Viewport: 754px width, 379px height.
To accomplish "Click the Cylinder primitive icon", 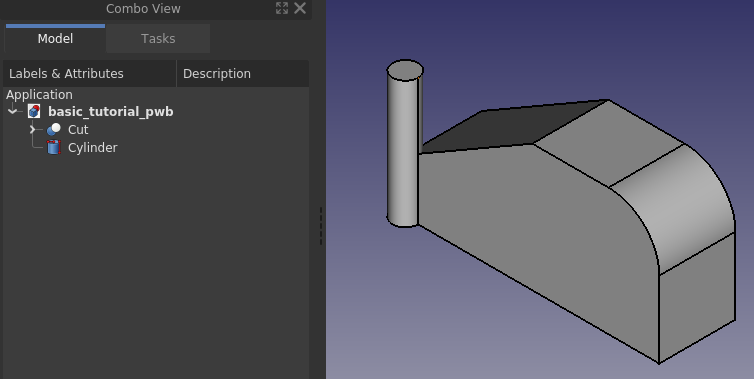I will (x=54, y=147).
